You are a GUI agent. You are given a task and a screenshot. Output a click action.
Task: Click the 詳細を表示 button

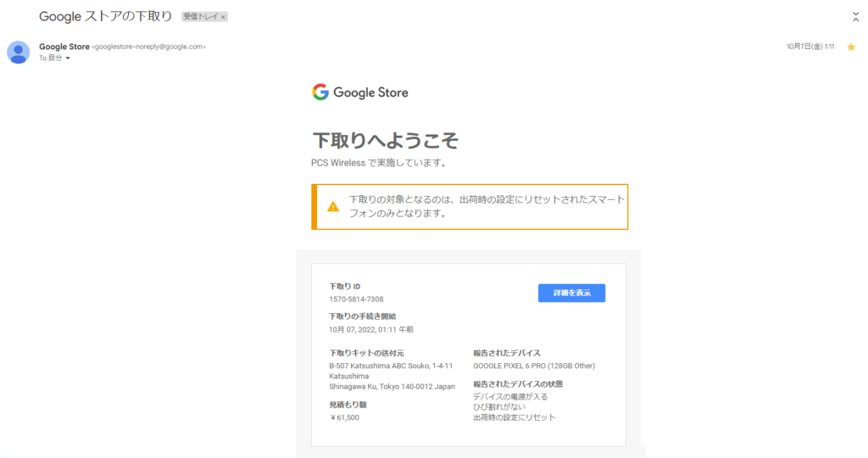(571, 293)
